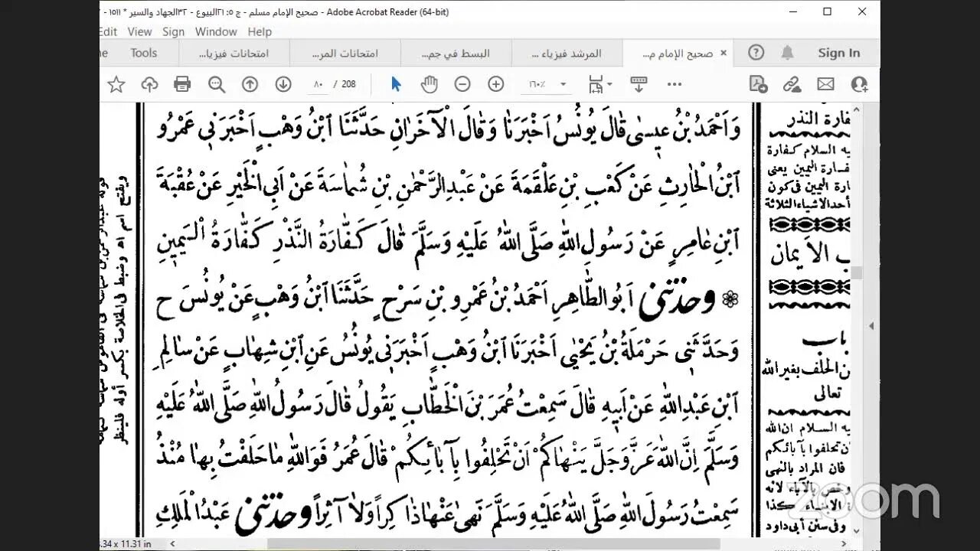Open the Sign menu
This screenshot has height=551, width=980.
point(173,31)
